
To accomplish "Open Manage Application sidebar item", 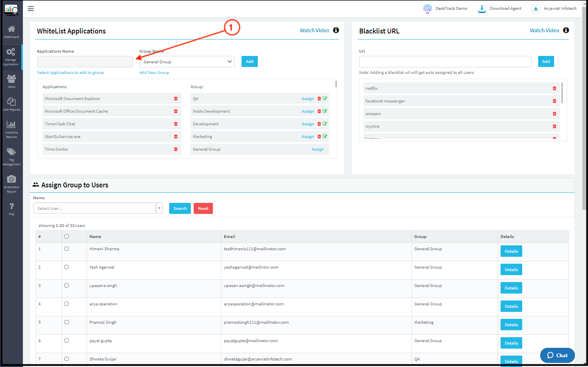I will (x=11, y=56).
